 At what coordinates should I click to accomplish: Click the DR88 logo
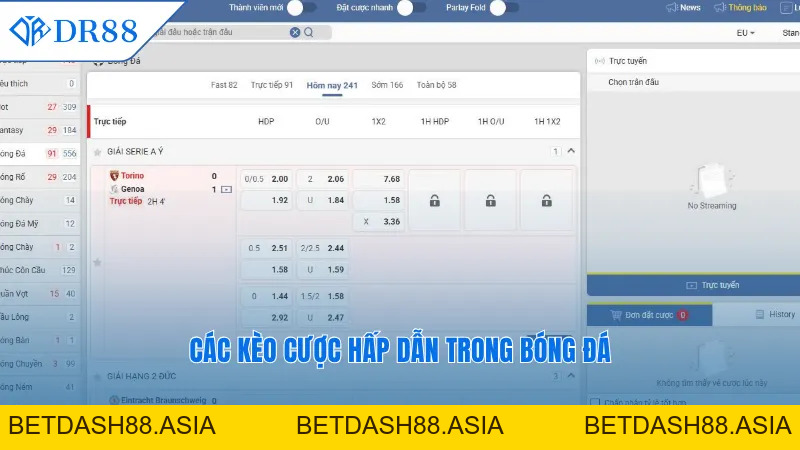coord(74,31)
